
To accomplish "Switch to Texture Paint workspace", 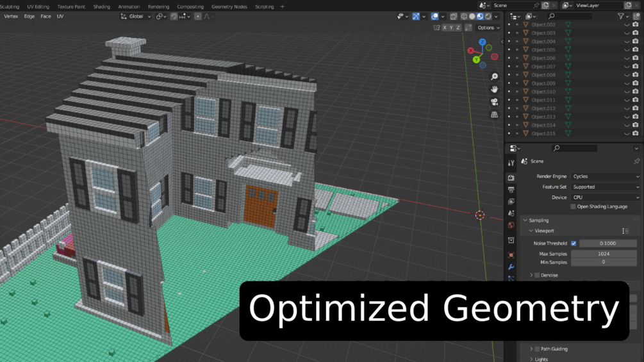I will tap(71, 6).
